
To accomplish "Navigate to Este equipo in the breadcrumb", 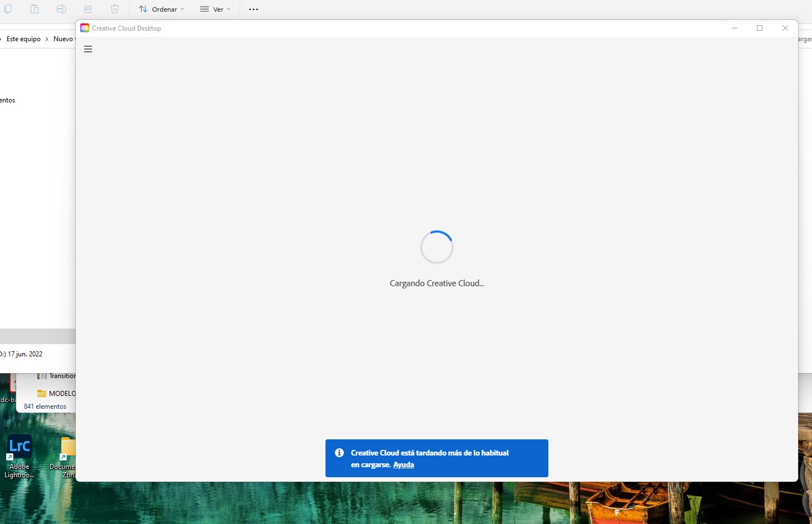I will pos(22,38).
